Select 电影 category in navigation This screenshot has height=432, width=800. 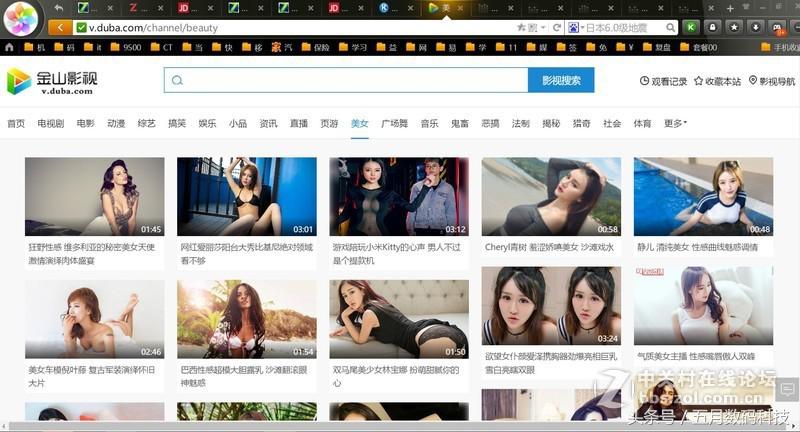86,123
